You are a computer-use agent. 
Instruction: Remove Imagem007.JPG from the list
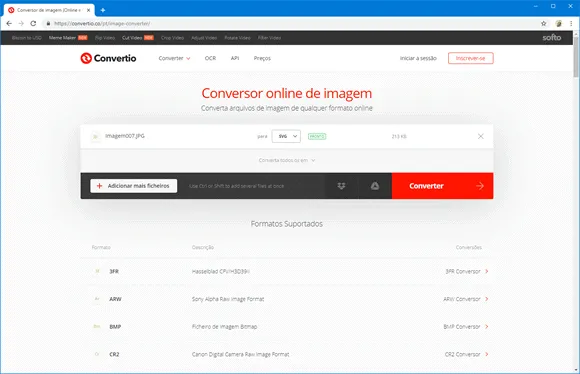pyautogui.click(x=480, y=136)
